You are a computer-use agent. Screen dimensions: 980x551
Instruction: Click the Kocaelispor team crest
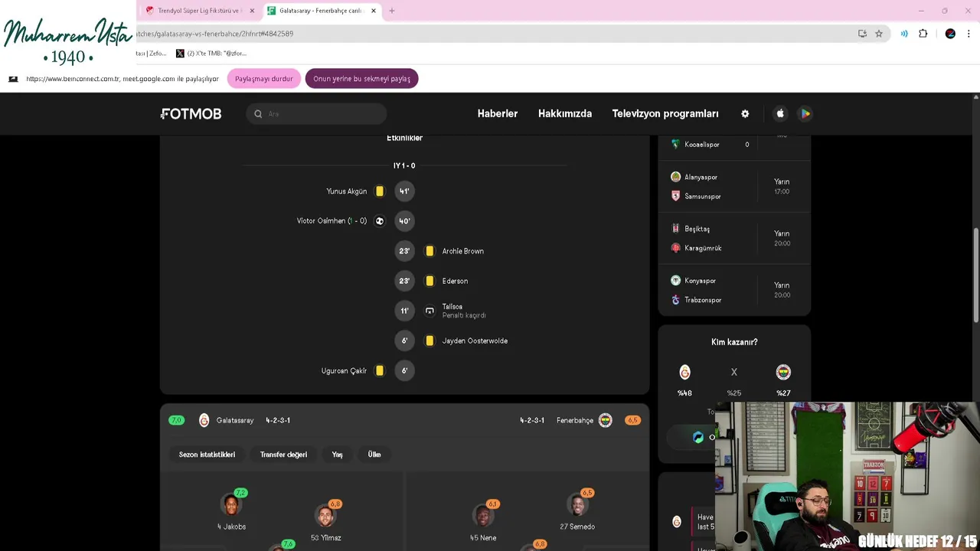point(675,144)
